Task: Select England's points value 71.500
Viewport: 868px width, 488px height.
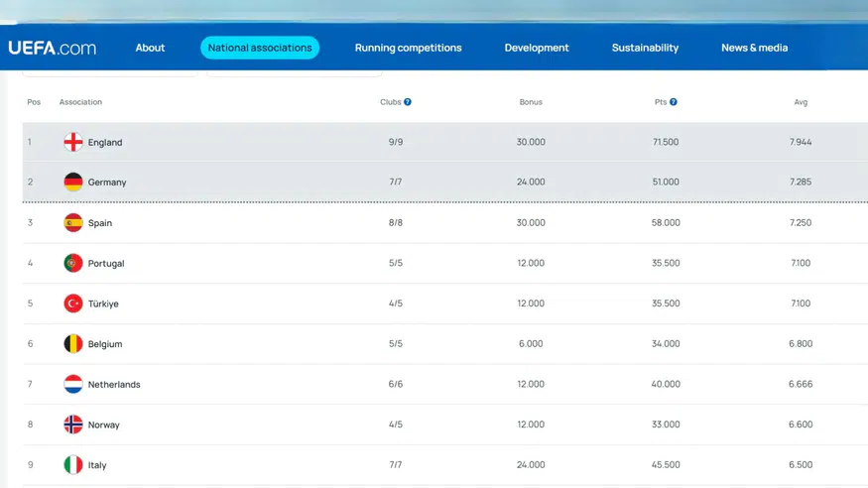Action: [x=666, y=142]
